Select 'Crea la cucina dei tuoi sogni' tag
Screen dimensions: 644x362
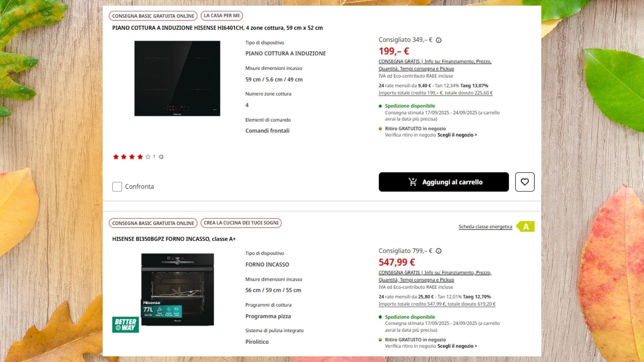241,223
